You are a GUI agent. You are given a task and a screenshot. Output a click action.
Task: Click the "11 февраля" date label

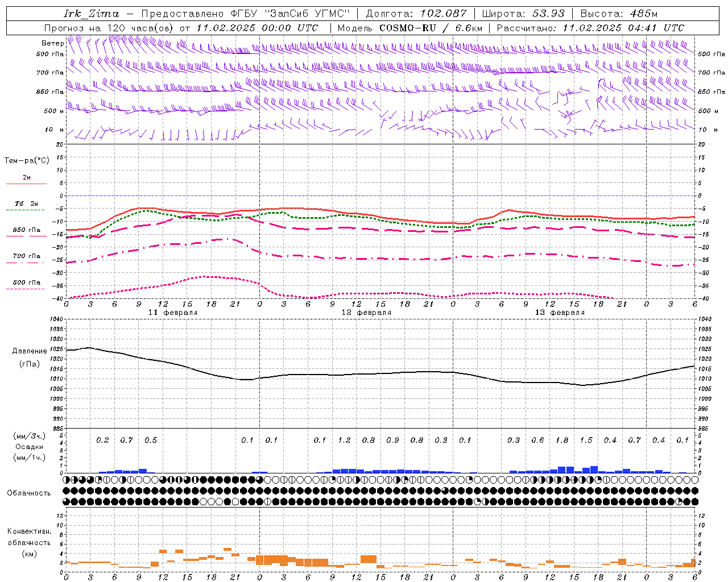[x=173, y=313]
